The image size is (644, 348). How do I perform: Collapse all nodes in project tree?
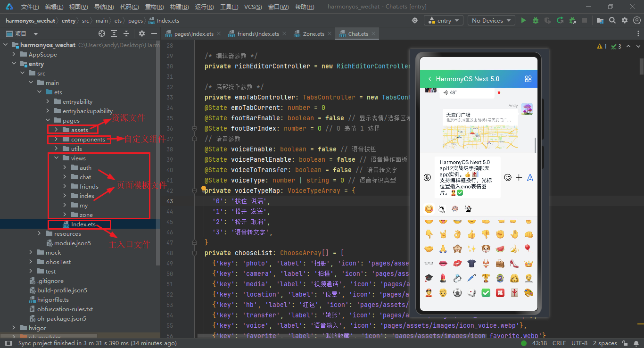pyautogui.click(x=126, y=34)
